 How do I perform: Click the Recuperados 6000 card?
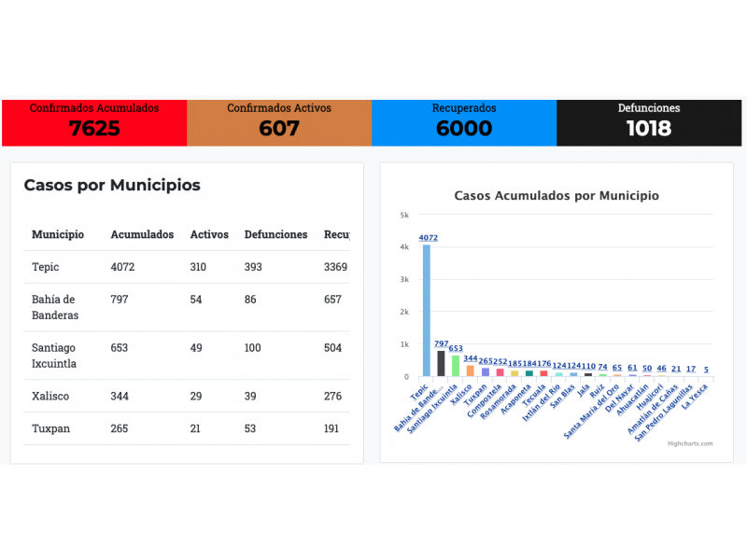tap(464, 123)
